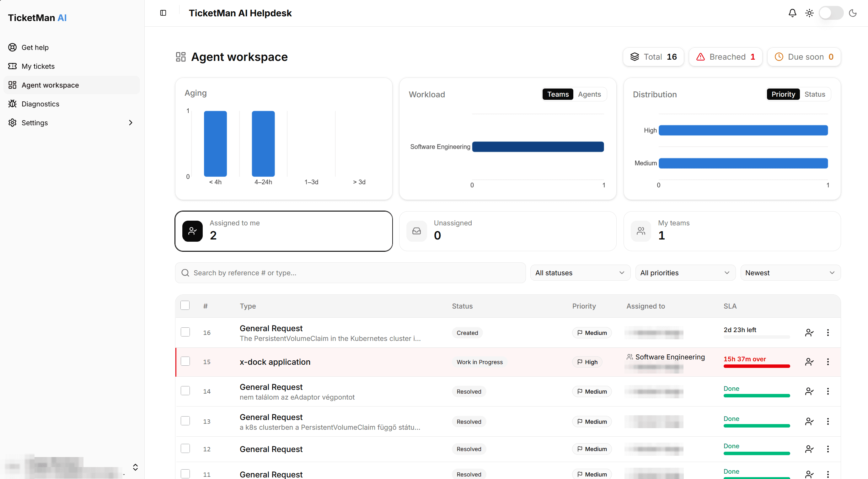This screenshot has width=868, height=479.
Task: Click the sun light-mode icon
Action: point(809,13)
